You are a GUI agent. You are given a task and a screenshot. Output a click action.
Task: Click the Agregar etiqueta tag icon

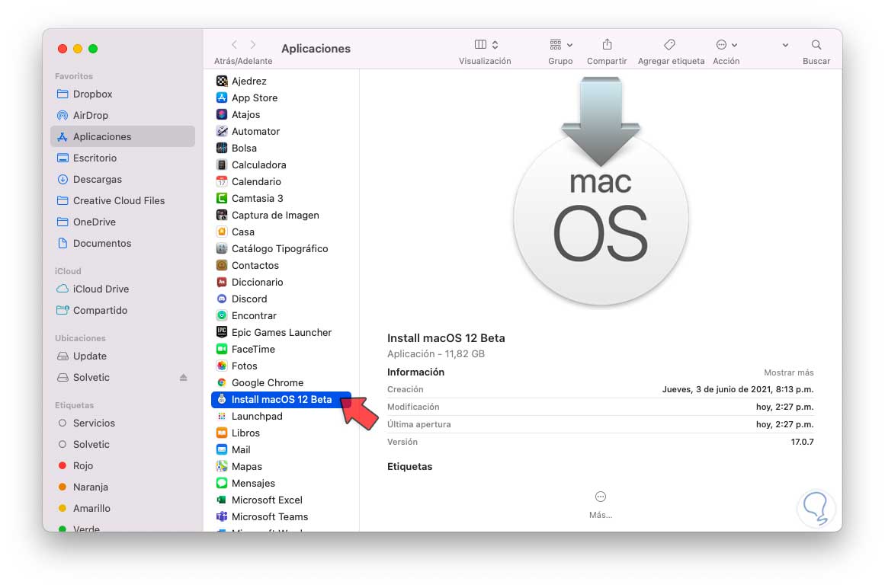[669, 44]
